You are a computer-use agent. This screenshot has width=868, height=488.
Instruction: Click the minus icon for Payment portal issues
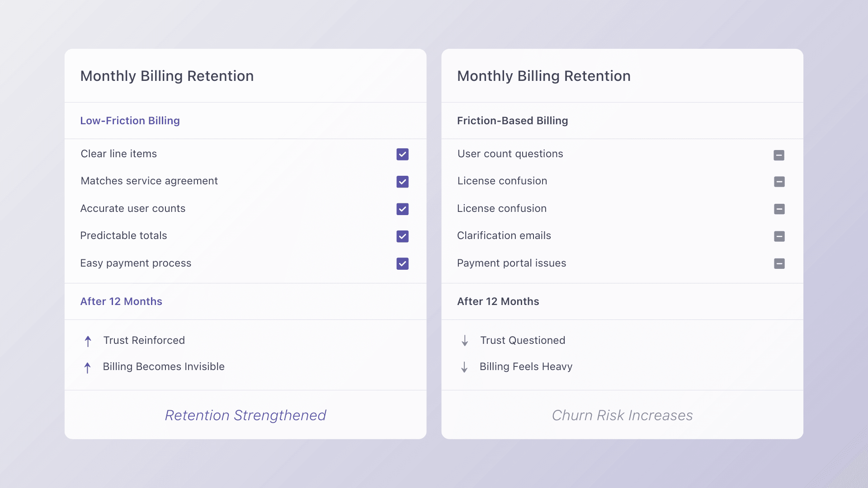click(x=779, y=263)
